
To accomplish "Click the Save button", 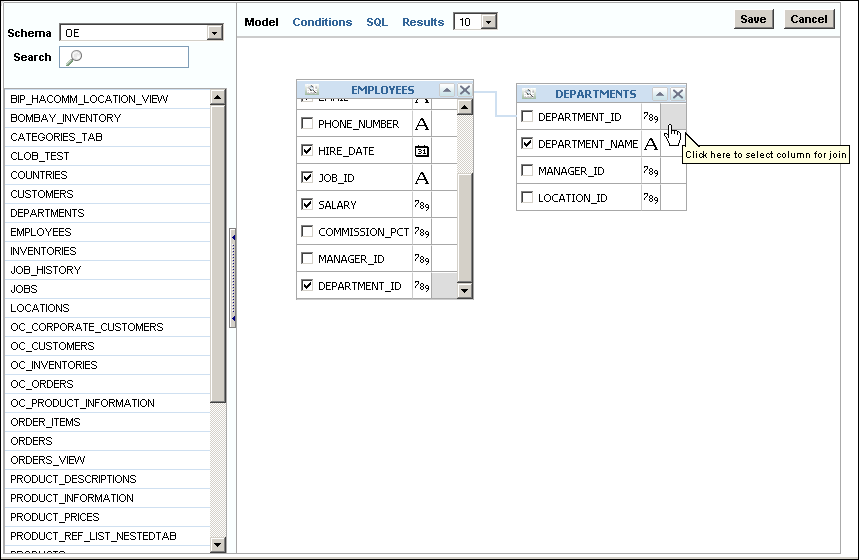I will (x=753, y=19).
